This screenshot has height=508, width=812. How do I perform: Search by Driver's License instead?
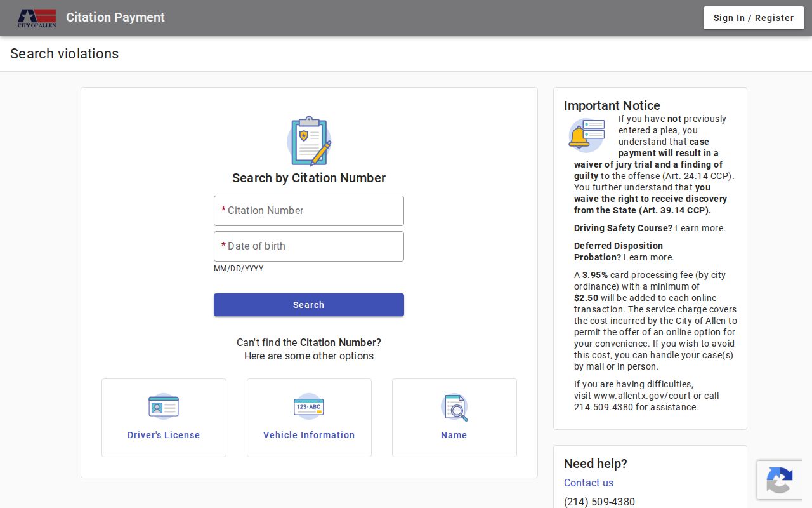(x=164, y=418)
